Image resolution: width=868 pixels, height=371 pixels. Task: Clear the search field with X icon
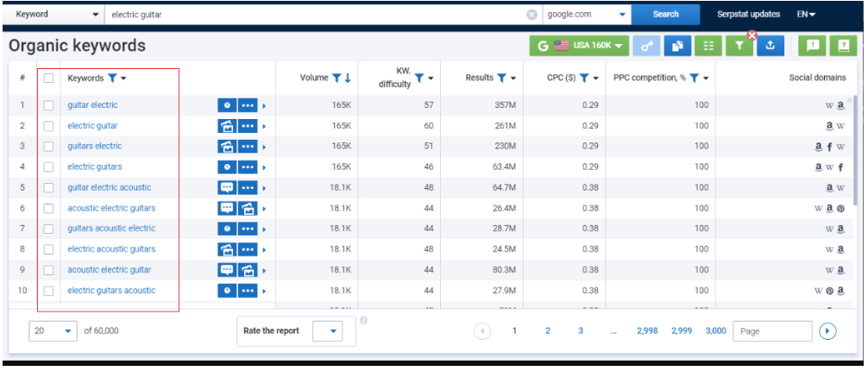(x=531, y=15)
